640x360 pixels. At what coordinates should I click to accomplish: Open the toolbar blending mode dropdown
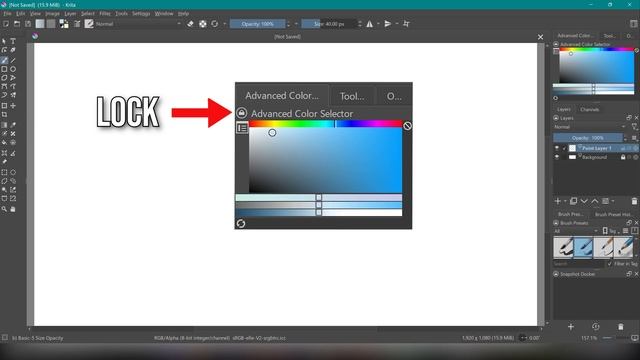click(x=139, y=24)
